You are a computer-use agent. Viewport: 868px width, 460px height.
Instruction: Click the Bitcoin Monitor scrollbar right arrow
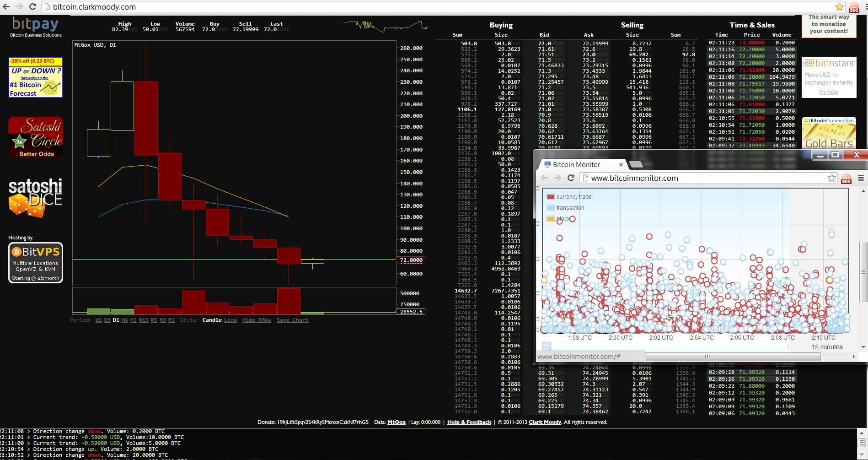tap(853, 357)
